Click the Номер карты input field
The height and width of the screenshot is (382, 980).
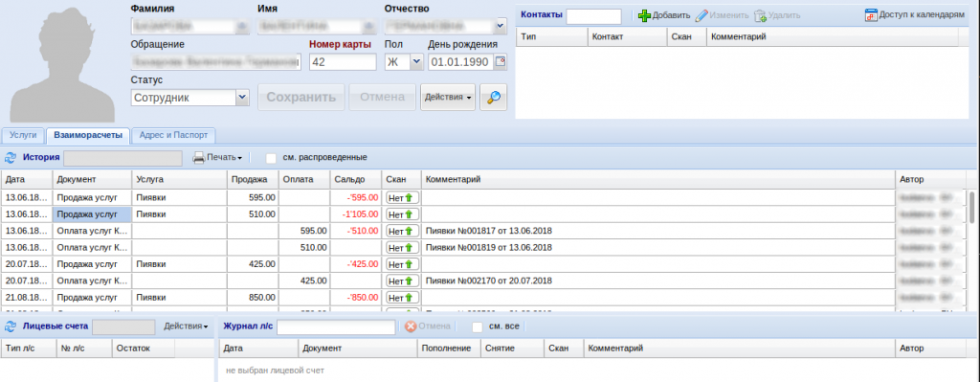click(x=343, y=62)
